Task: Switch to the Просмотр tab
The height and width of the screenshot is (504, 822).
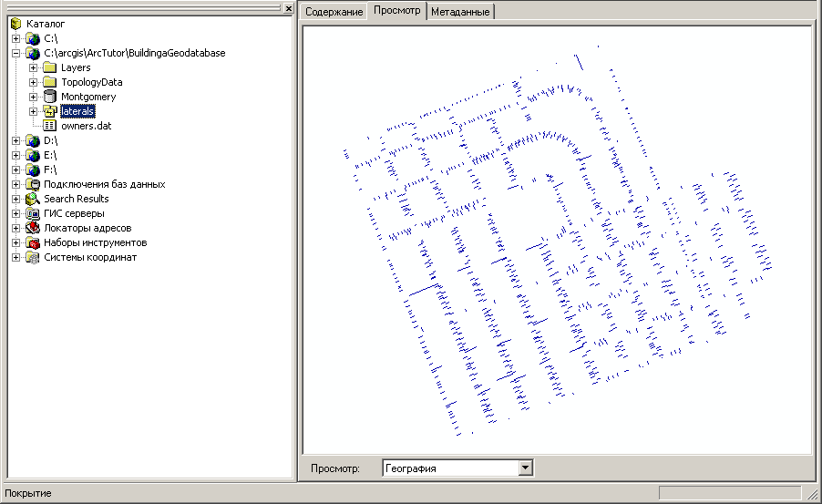Action: [x=396, y=11]
